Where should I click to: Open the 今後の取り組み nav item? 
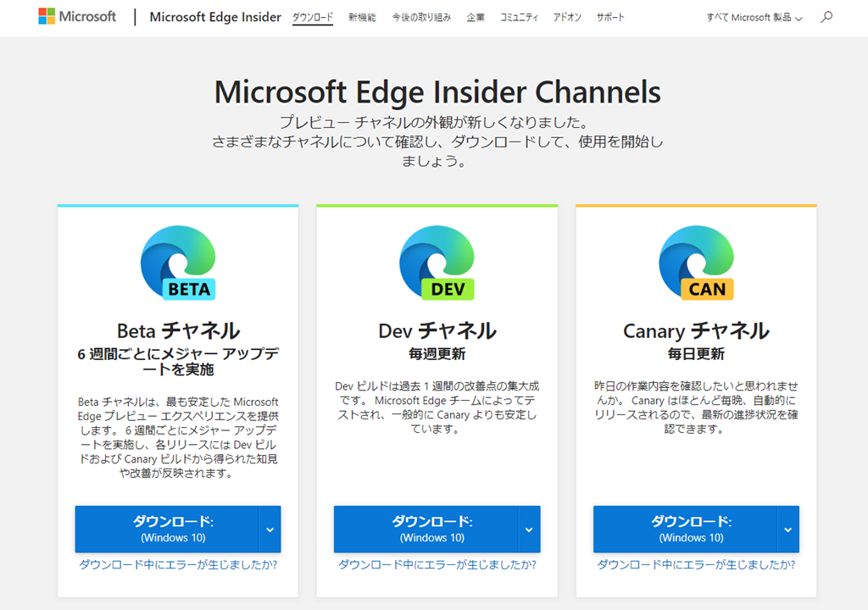coord(421,17)
